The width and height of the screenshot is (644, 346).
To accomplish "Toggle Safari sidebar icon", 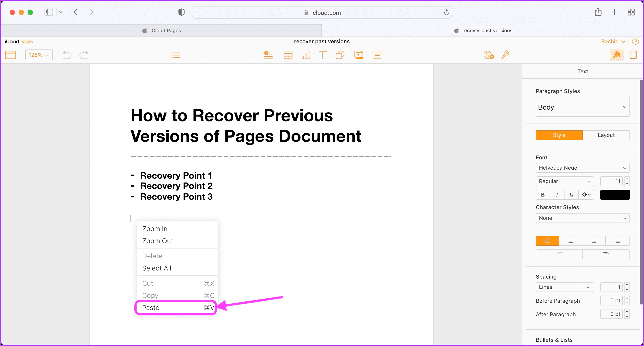I will 49,12.
